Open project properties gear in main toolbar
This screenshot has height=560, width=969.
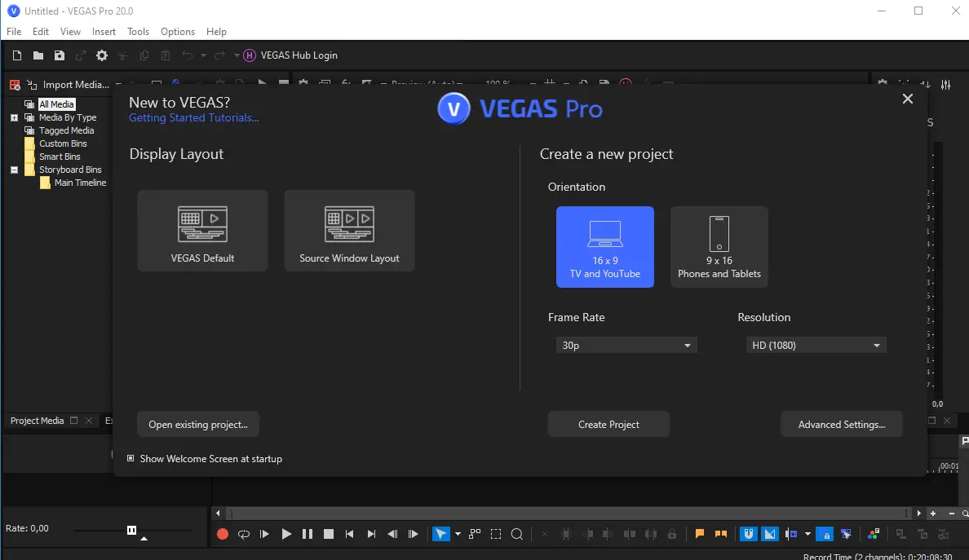102,55
